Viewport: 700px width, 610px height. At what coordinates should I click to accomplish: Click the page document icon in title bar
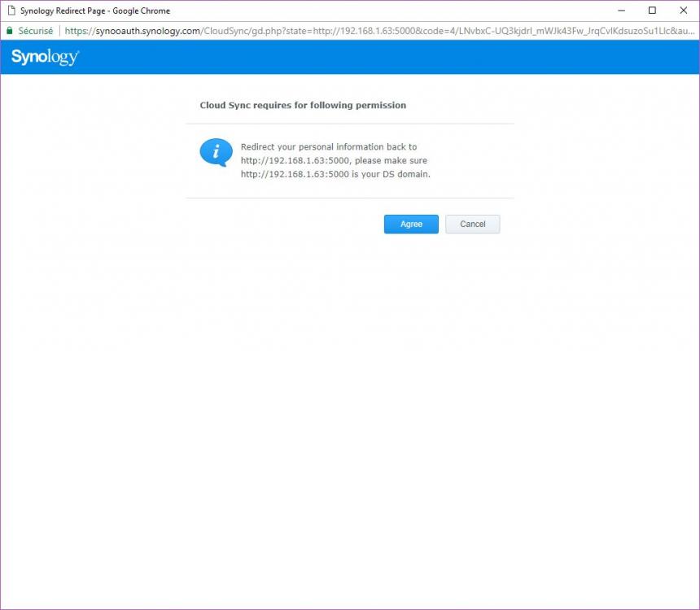pyautogui.click(x=11, y=11)
